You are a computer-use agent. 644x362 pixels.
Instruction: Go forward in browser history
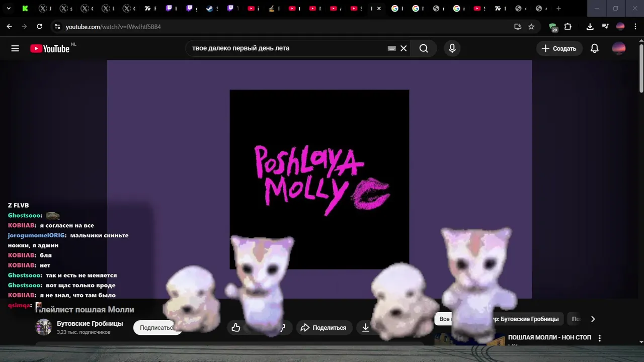24,27
